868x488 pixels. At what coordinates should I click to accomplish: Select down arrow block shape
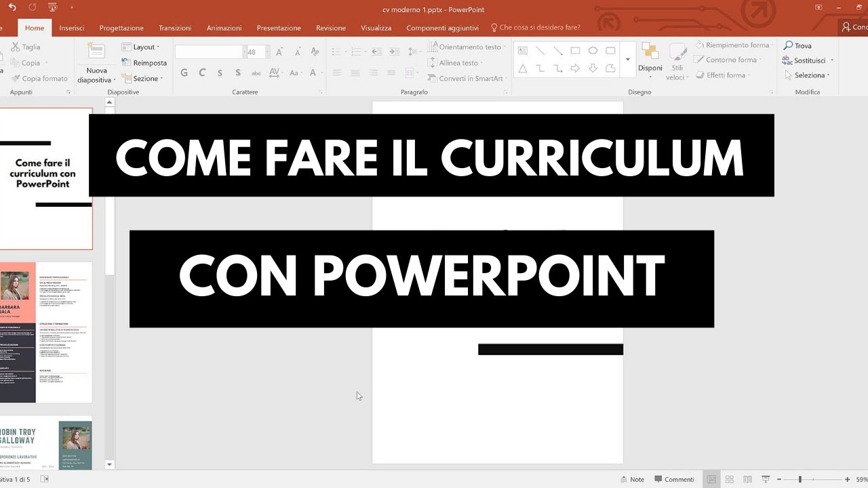click(593, 68)
